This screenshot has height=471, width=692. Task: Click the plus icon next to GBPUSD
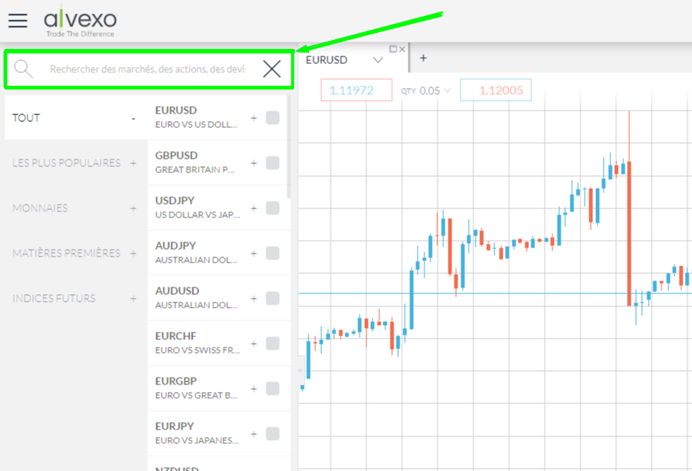coord(254,163)
